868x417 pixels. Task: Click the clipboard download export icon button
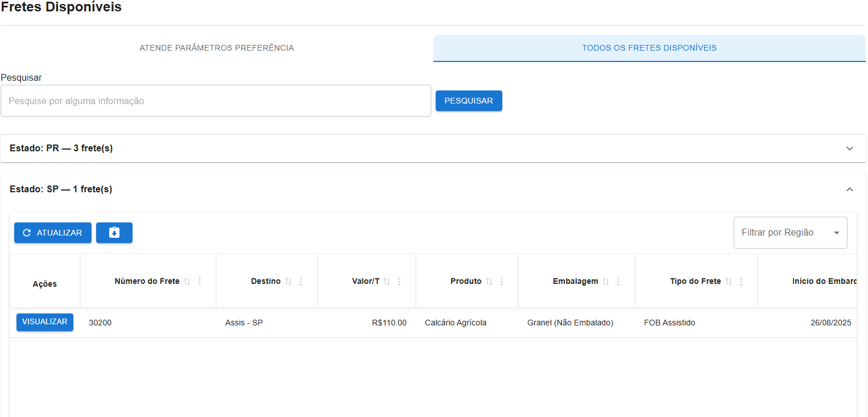tap(114, 233)
